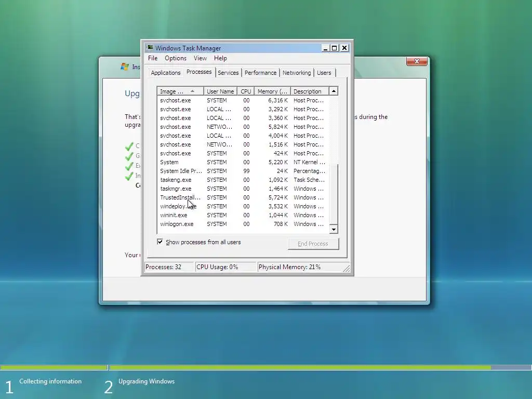Sort processes by CPU column header

click(x=246, y=91)
